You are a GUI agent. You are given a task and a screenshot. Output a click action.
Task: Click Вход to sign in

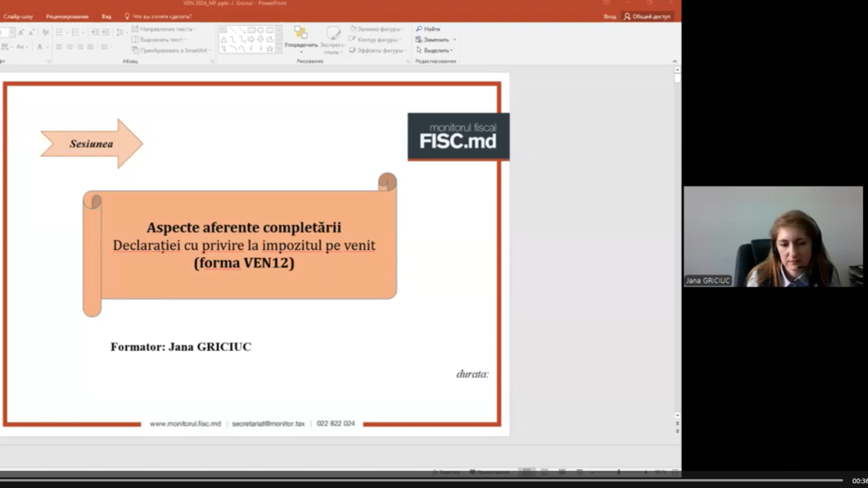click(x=610, y=16)
